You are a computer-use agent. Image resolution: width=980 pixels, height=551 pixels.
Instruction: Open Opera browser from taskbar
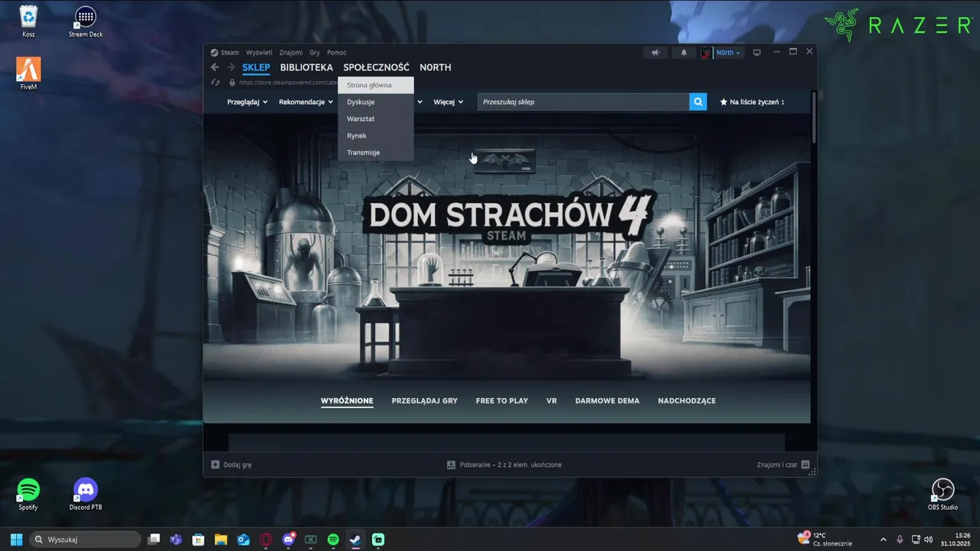click(266, 540)
